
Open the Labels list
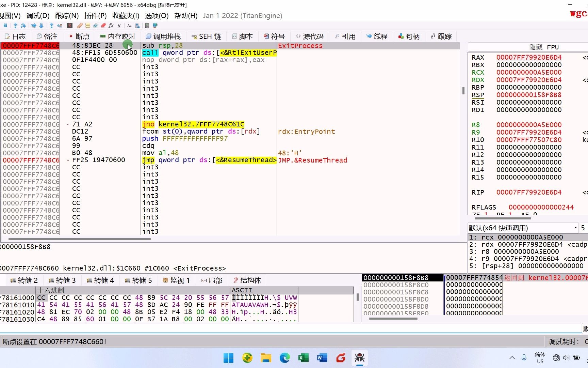[x=95, y=26]
